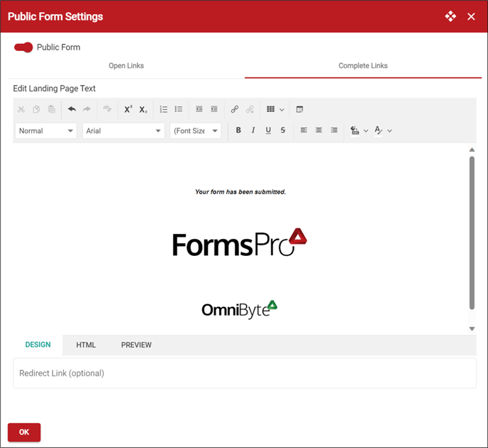Center align the text
The height and width of the screenshot is (448, 488).
[x=318, y=130]
